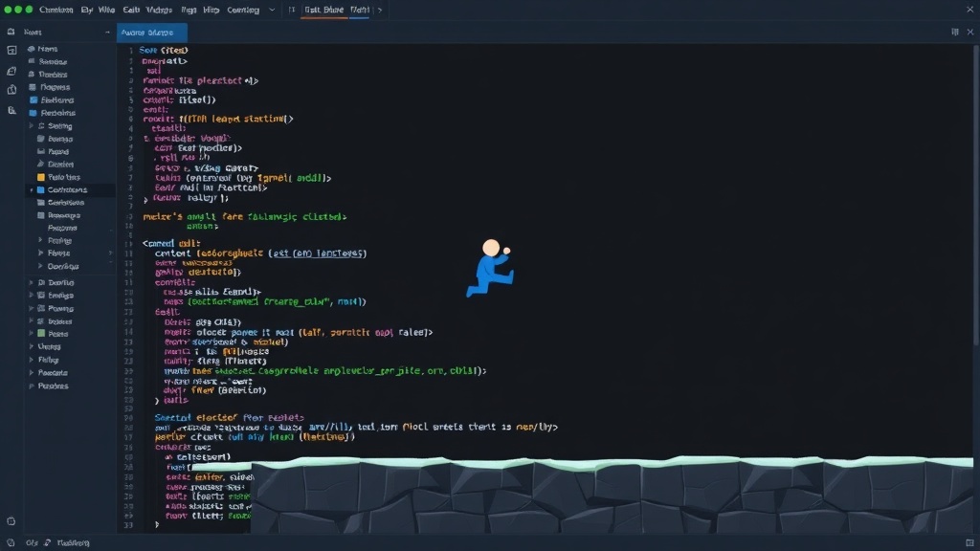Click the code fold arrow on the final code line
The image size is (980, 551).
tap(157, 525)
